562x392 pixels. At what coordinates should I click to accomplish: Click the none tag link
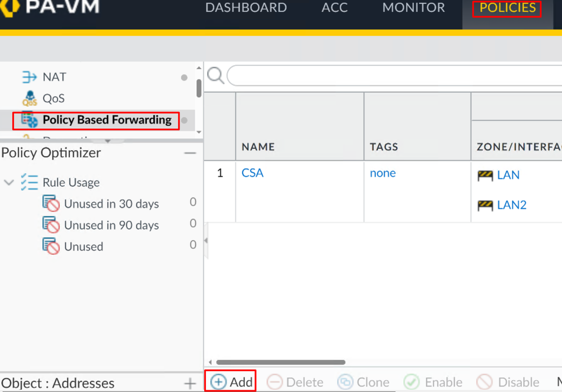383,173
